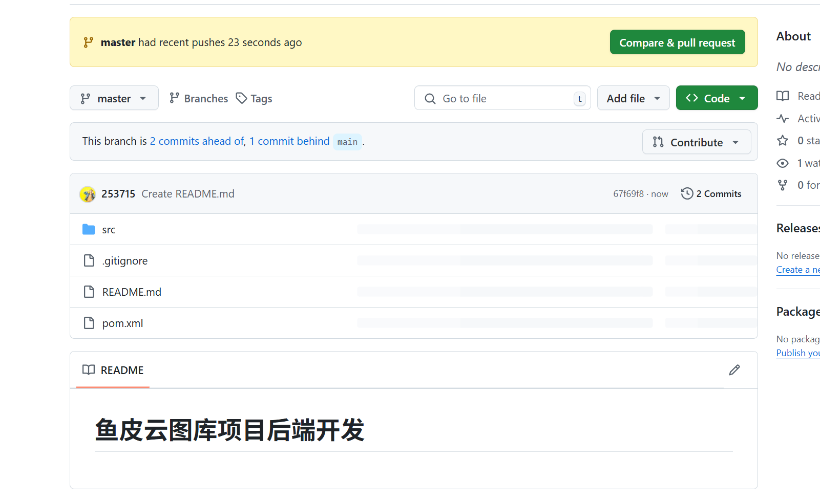
Task: Expand the green Code dropdown
Action: pyautogui.click(x=716, y=98)
